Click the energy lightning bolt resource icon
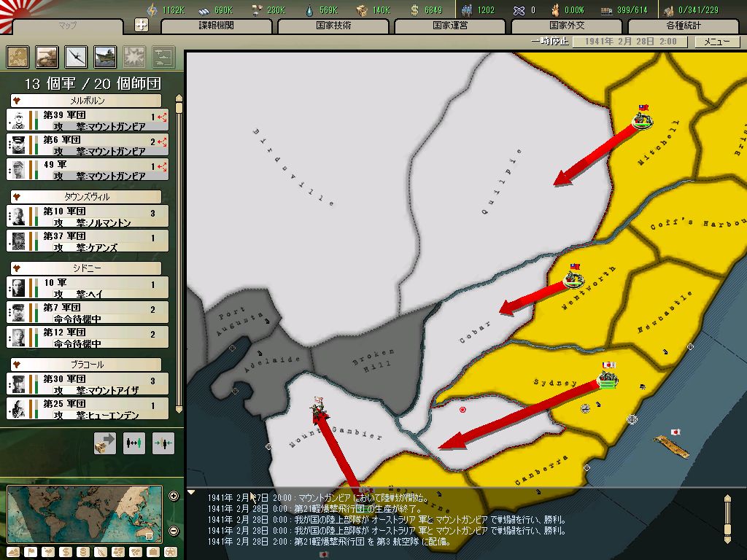 point(152,9)
